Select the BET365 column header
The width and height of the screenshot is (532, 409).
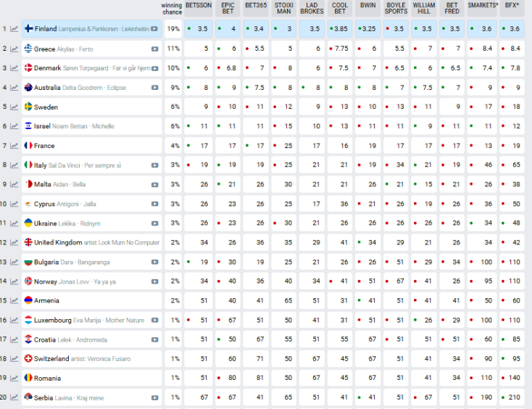point(256,5)
